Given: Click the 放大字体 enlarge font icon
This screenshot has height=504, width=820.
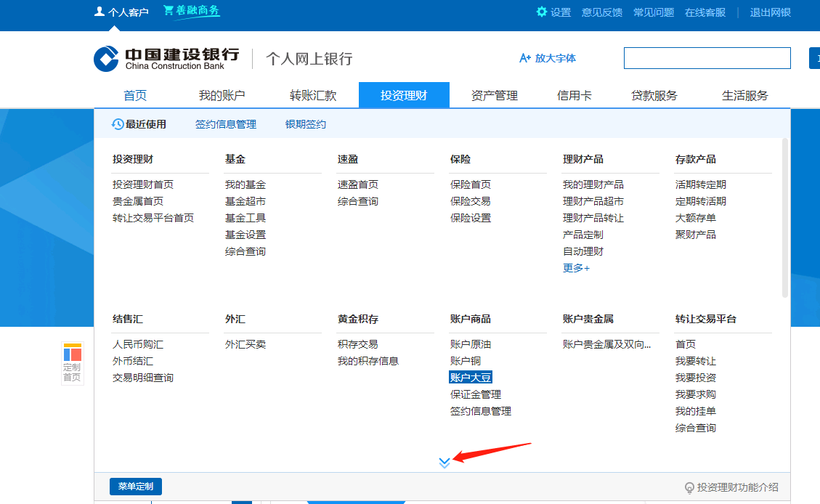Looking at the screenshot, I should pyautogui.click(x=525, y=58).
